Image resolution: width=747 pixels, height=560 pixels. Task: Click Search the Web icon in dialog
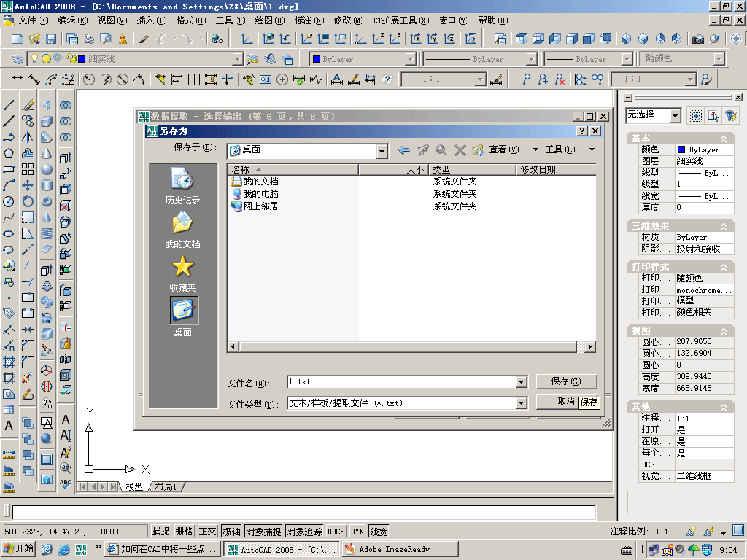pos(441,150)
